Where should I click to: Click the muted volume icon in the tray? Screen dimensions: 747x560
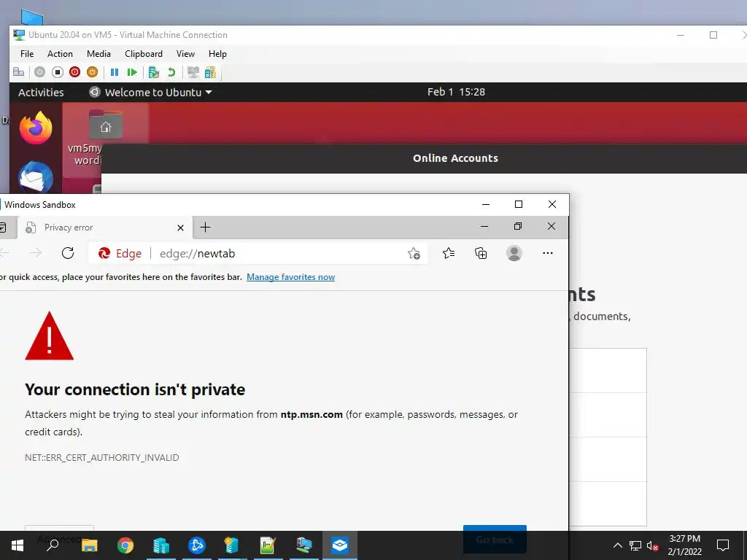(653, 545)
